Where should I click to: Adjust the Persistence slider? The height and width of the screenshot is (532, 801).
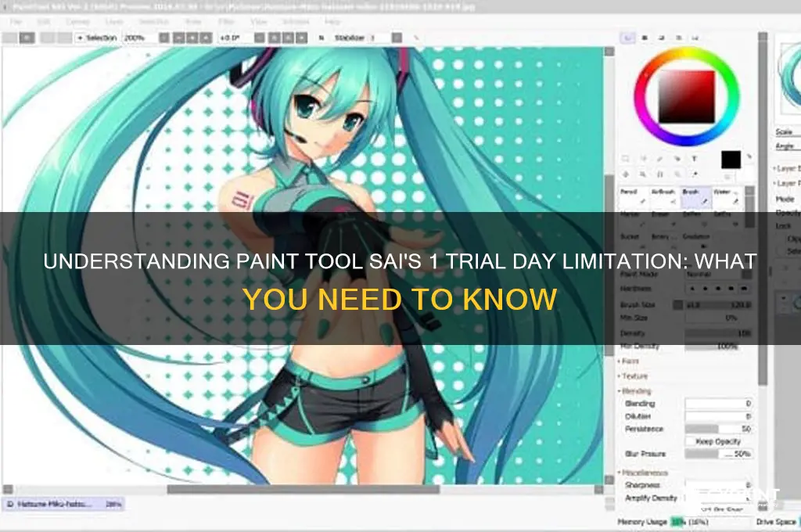[x=719, y=429]
